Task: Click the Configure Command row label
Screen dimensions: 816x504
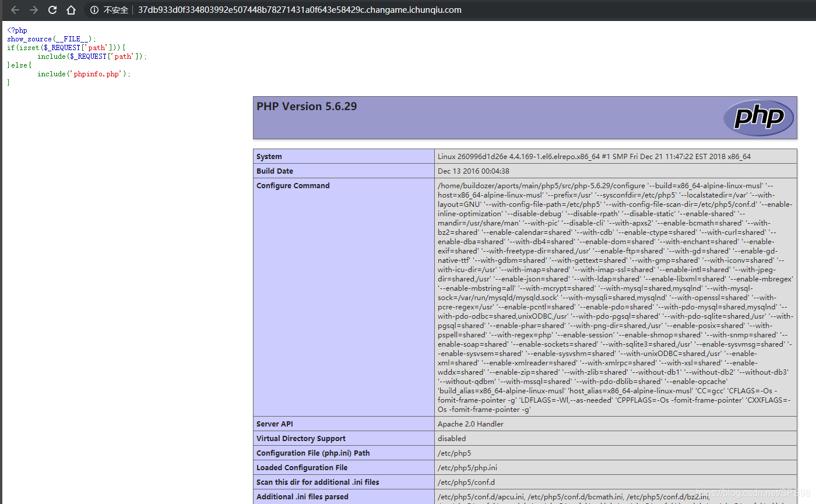Action: (x=293, y=185)
